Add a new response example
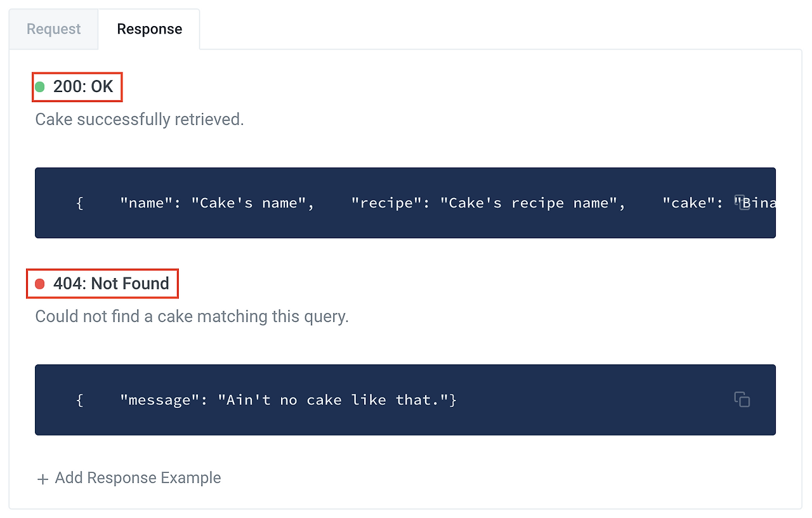Screen dimensions: 812x518 tap(129, 478)
